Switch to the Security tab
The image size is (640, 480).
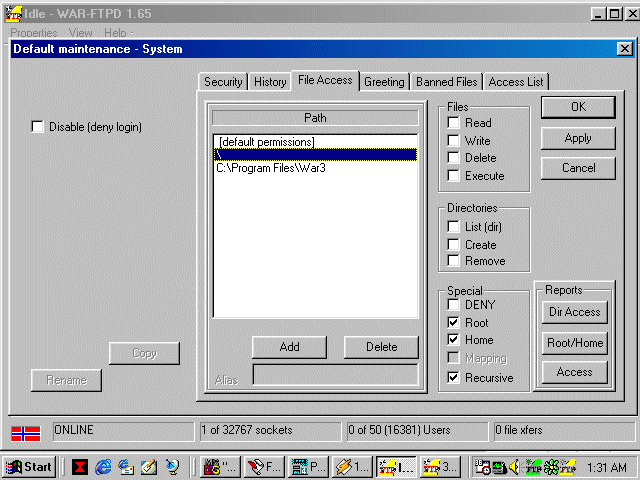click(x=222, y=82)
